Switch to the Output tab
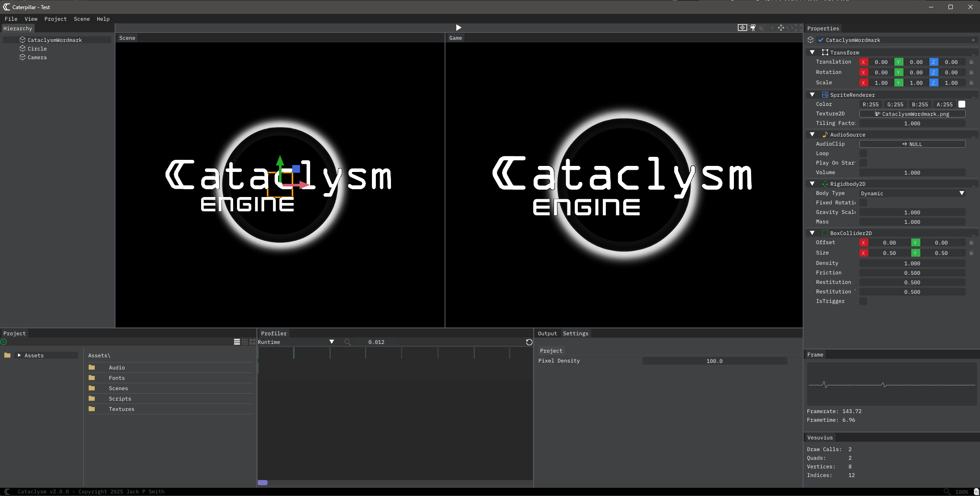This screenshot has width=980, height=496. [x=547, y=334]
